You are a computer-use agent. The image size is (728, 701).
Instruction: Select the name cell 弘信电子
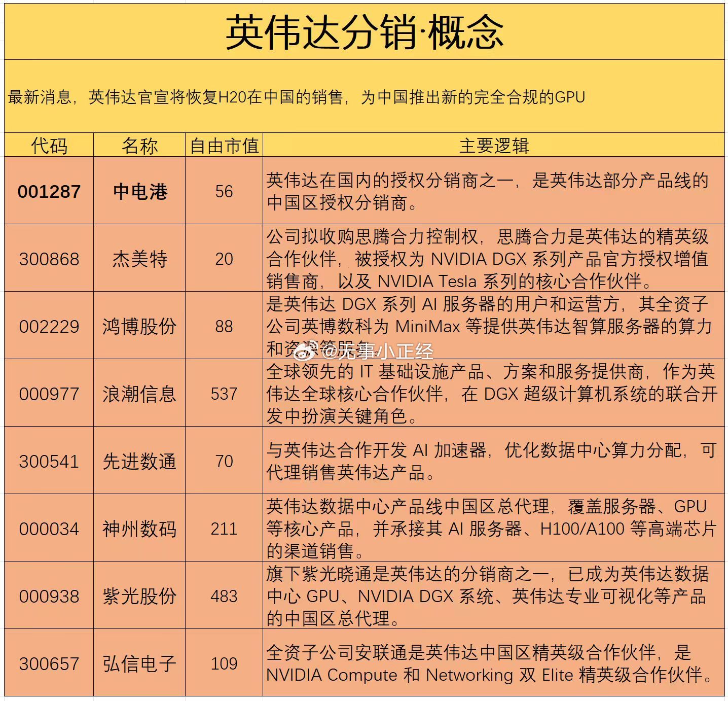click(x=139, y=663)
